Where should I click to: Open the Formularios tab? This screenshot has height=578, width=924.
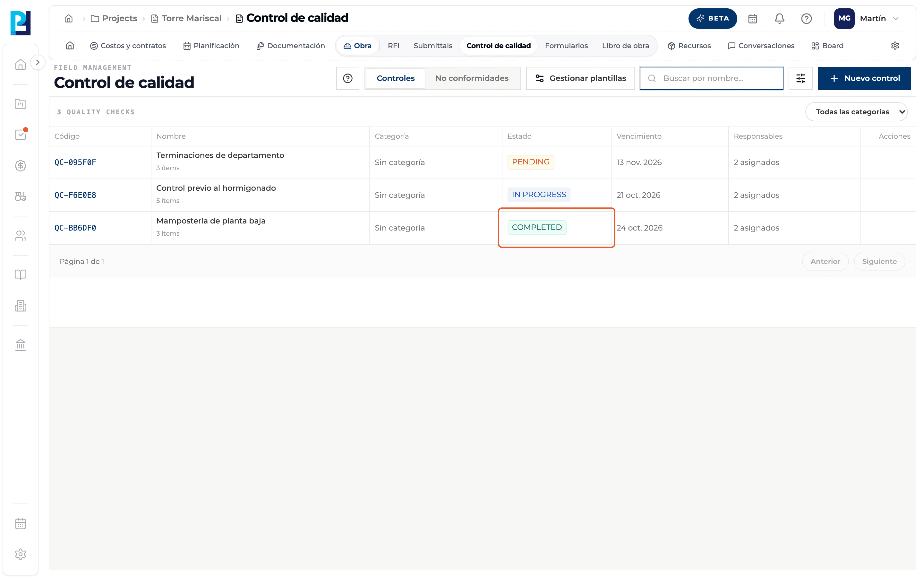pyautogui.click(x=566, y=46)
